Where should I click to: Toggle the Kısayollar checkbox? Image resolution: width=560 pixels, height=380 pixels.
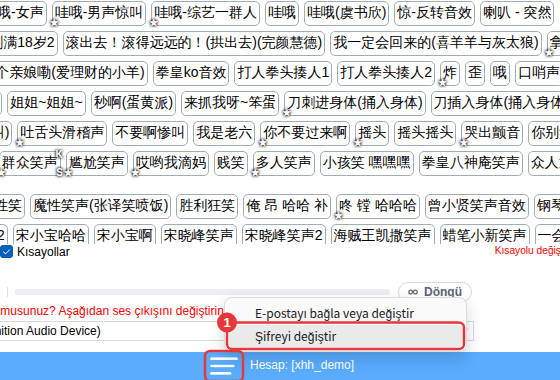(6, 251)
